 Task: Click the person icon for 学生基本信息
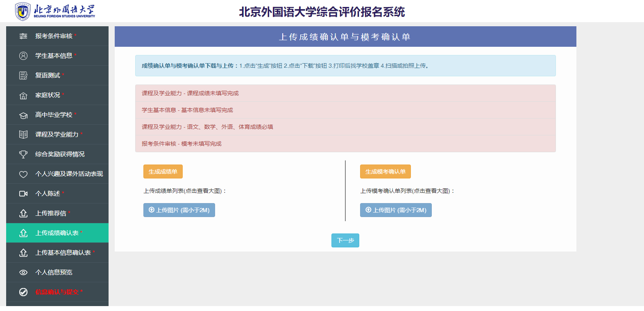pos(23,56)
